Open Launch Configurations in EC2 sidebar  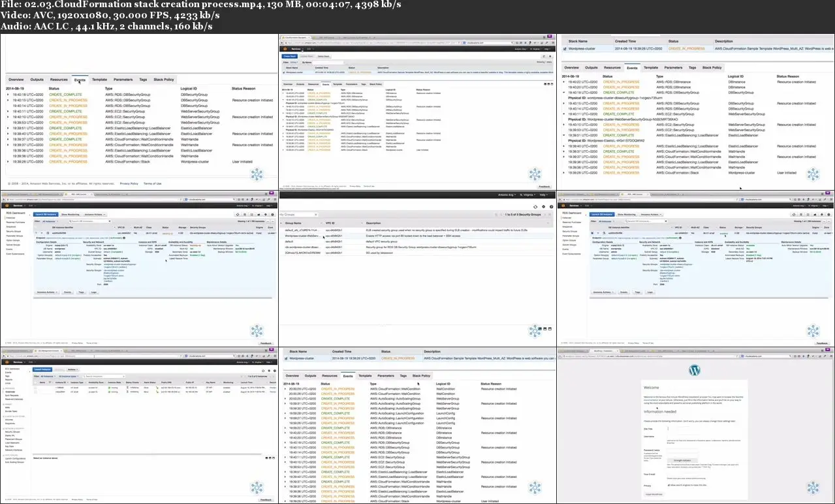click(15, 458)
